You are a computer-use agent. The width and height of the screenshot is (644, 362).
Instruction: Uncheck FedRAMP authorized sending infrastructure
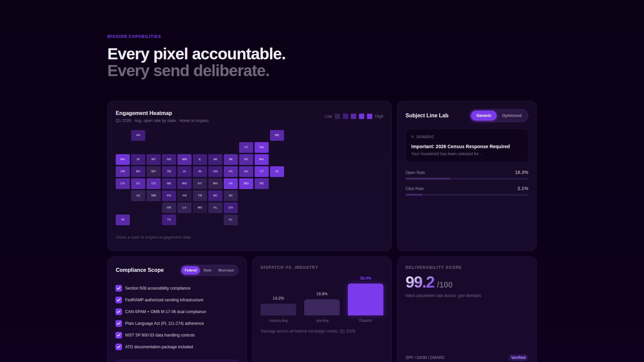tap(119, 300)
